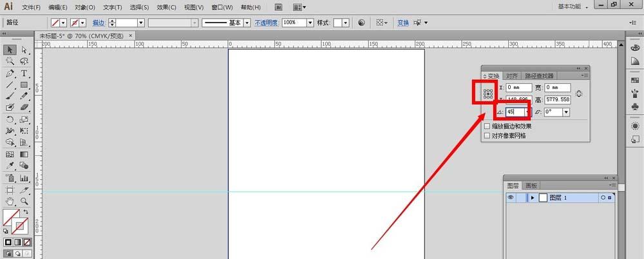Enable 对齐像素网格 checkbox

(x=487, y=135)
